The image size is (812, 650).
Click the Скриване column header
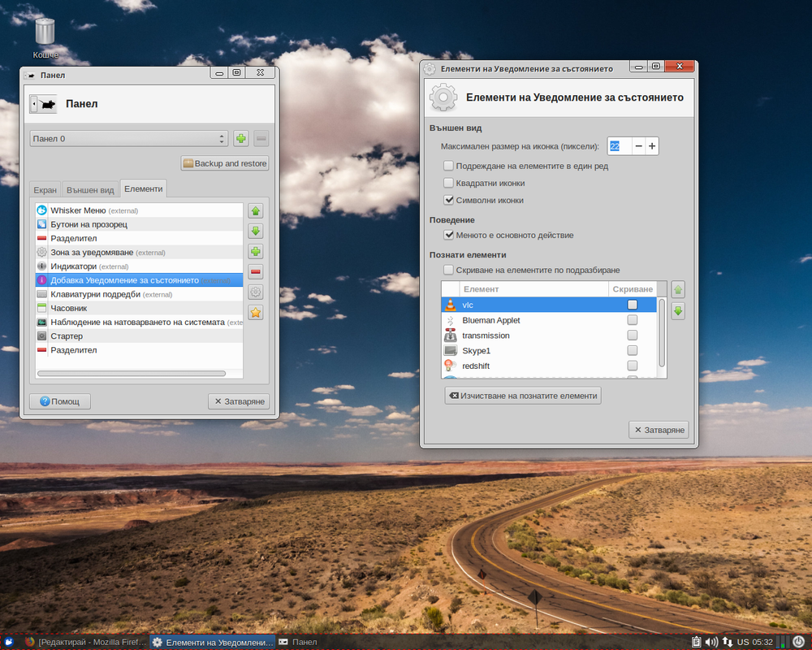coord(633,289)
